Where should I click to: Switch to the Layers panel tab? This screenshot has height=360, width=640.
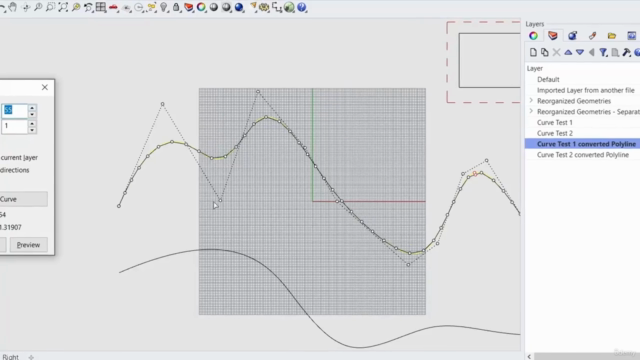(x=553, y=36)
